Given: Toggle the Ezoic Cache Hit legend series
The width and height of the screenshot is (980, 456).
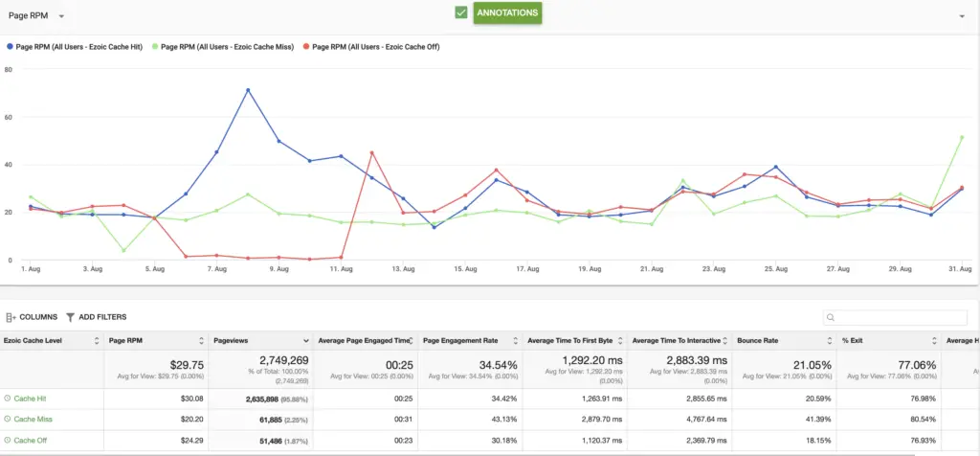Looking at the screenshot, I should [75, 46].
